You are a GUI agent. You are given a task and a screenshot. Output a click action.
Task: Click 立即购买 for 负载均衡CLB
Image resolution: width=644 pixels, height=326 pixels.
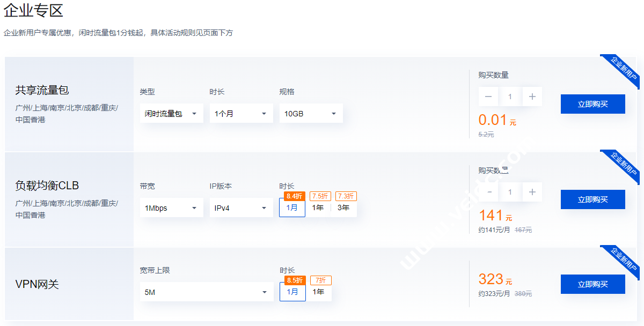point(593,199)
